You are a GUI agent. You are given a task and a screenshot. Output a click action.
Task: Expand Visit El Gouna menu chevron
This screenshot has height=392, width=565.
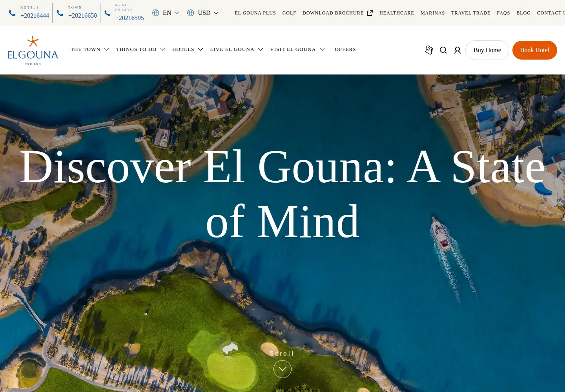pos(322,49)
